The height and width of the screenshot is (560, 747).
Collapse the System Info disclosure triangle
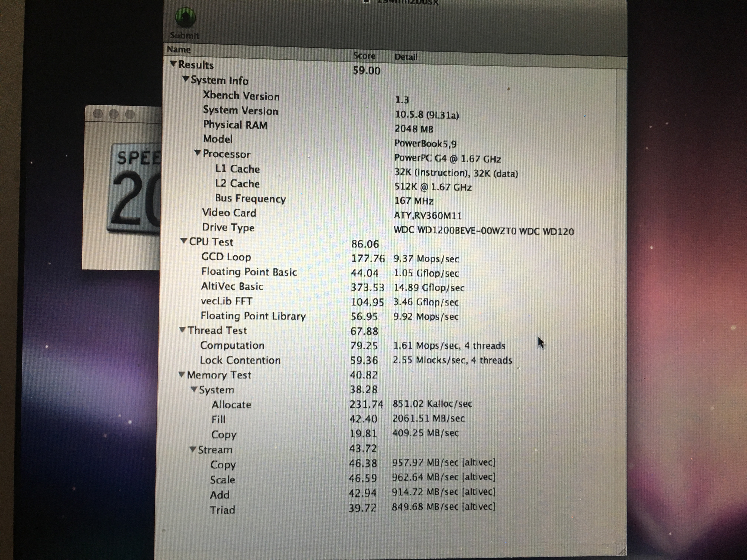point(185,79)
